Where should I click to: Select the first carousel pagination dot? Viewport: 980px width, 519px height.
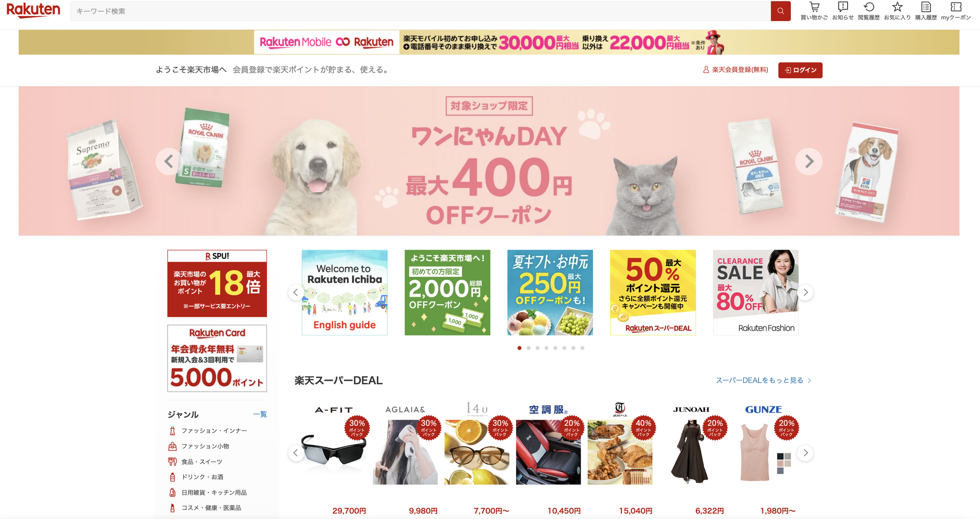tap(519, 348)
